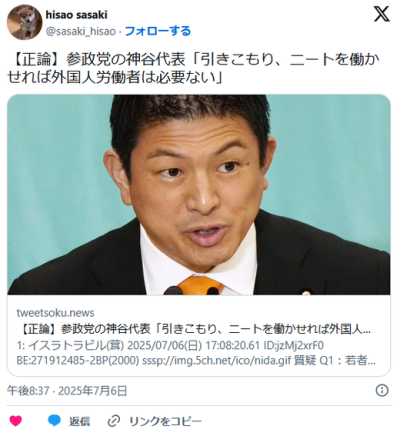Click the card description line BE:271912485-2BP(2000)

[196, 360]
